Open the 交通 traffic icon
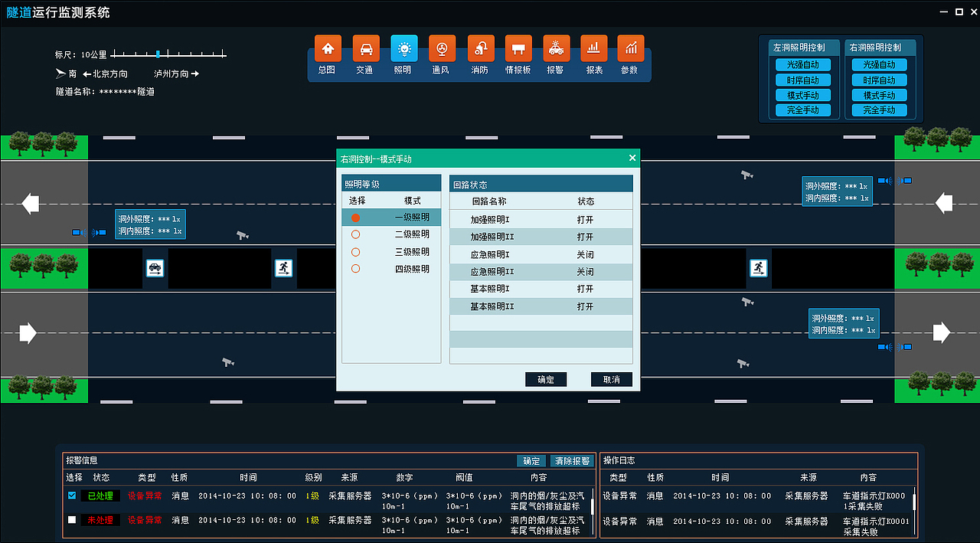Viewport: 980px width, 543px height. [x=366, y=49]
